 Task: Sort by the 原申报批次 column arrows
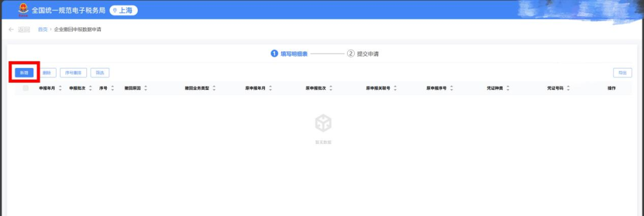coord(330,88)
